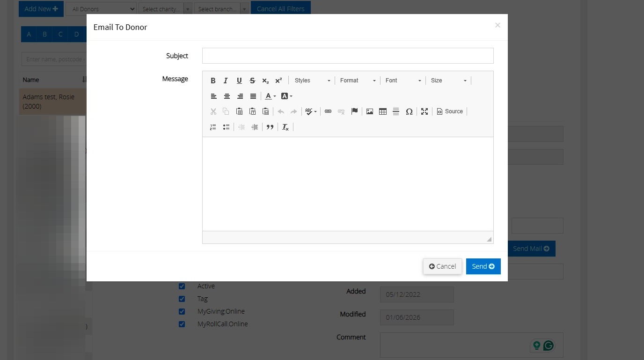644x360 pixels.
Task: Center align the text
Action: pos(227,96)
